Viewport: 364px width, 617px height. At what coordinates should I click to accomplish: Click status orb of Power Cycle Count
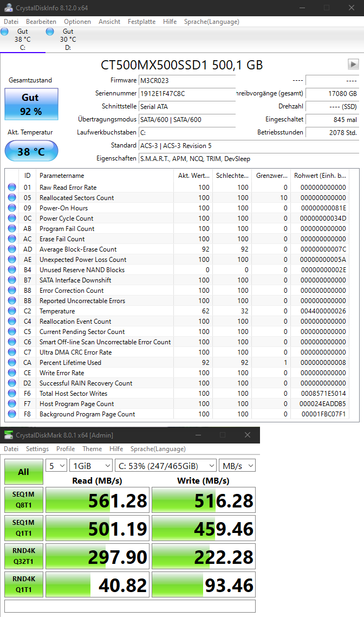tap(12, 218)
